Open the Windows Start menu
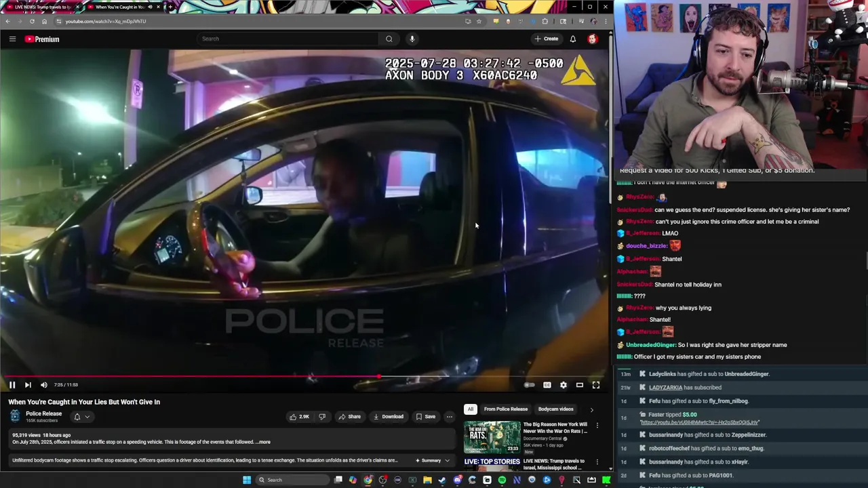 247,480
